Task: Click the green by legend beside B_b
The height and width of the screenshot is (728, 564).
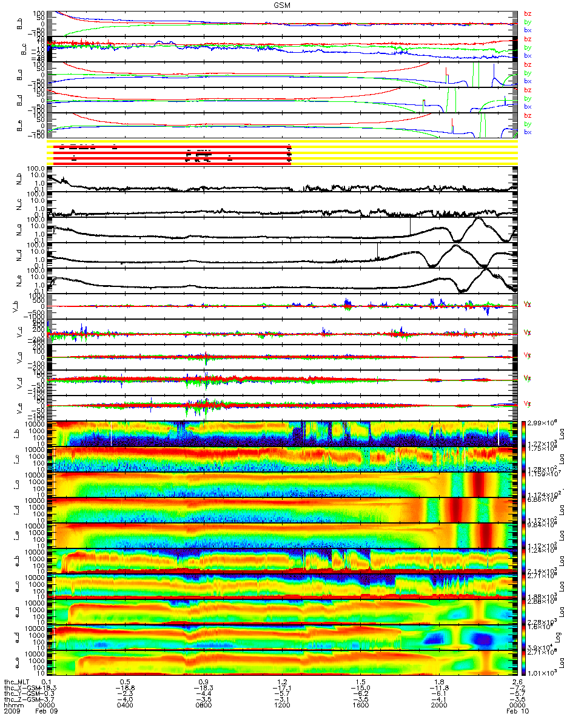Action: coord(527,22)
